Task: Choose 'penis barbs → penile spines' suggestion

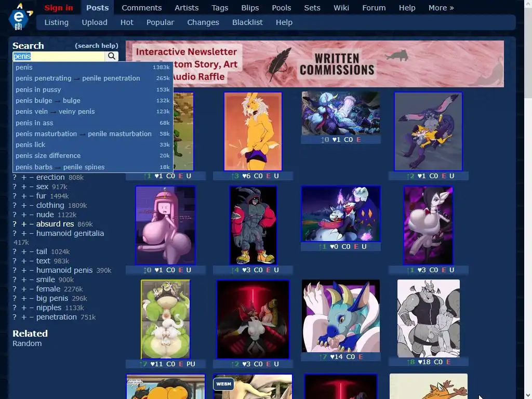Action: tap(92, 167)
